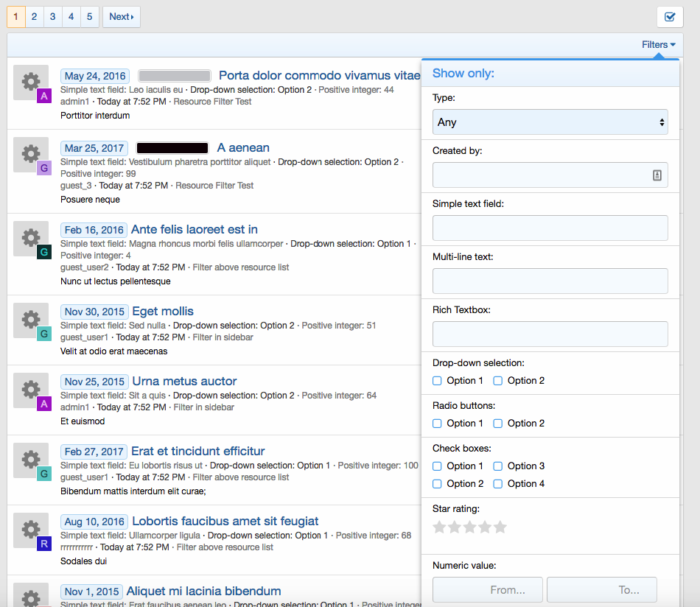The height and width of the screenshot is (607, 700).
Task: Open the Type dropdown set to Any
Action: point(550,122)
